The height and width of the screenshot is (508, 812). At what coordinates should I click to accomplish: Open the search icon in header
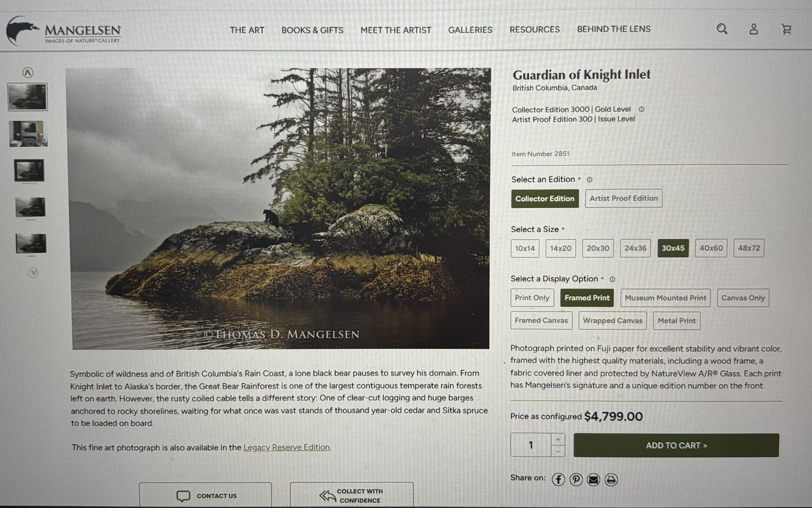pyautogui.click(x=722, y=29)
